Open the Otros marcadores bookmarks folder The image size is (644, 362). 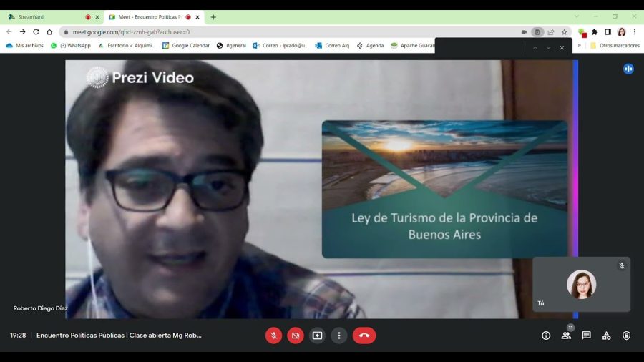tap(615, 46)
